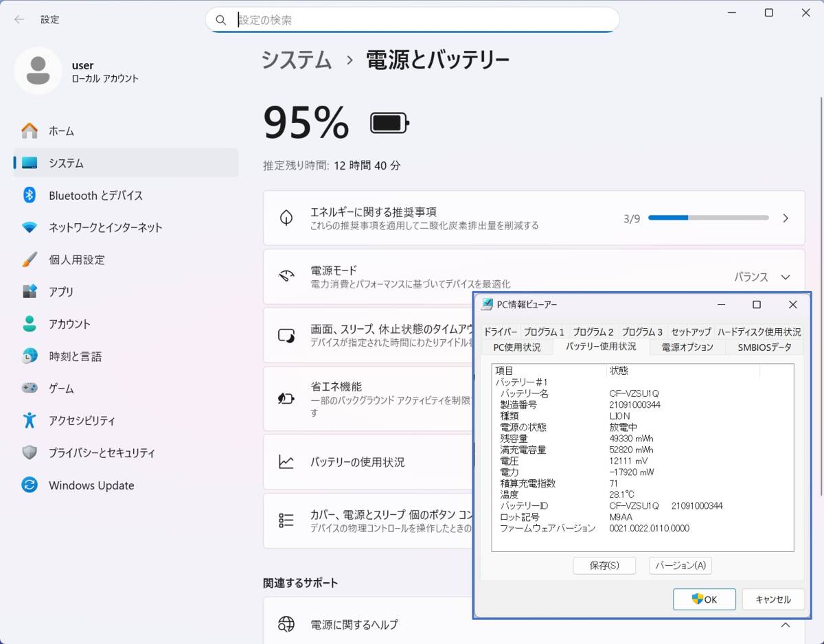Click the プライバシーとセキュリティ shield icon
The height and width of the screenshot is (644, 824).
pyautogui.click(x=30, y=452)
